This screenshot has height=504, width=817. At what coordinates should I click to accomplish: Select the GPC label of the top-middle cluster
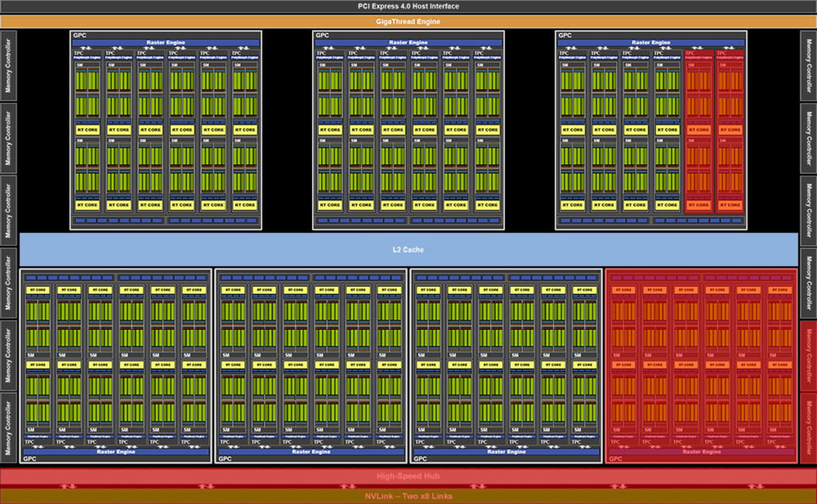tap(322, 35)
